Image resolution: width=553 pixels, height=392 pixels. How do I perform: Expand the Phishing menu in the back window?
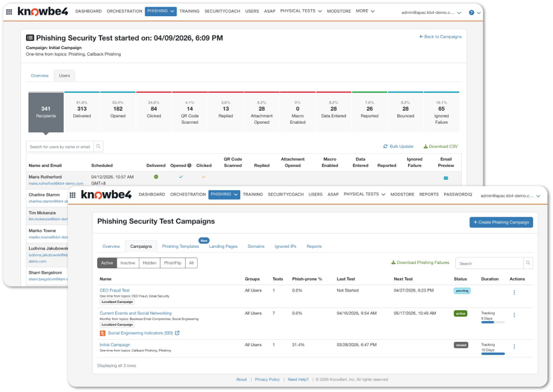pos(160,11)
